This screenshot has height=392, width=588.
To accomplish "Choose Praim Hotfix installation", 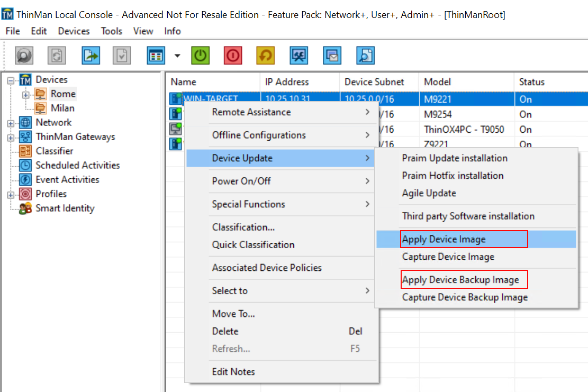I will tap(476, 176).
